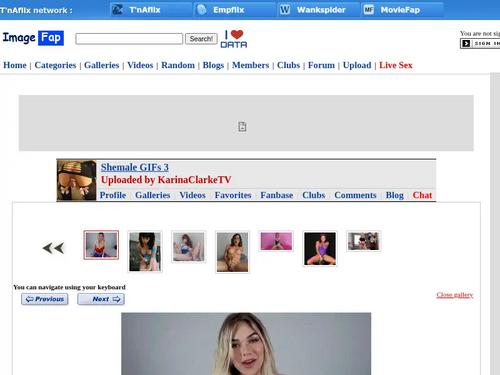
Task: Open the uploader's Fanbase tab
Action: [x=277, y=195]
